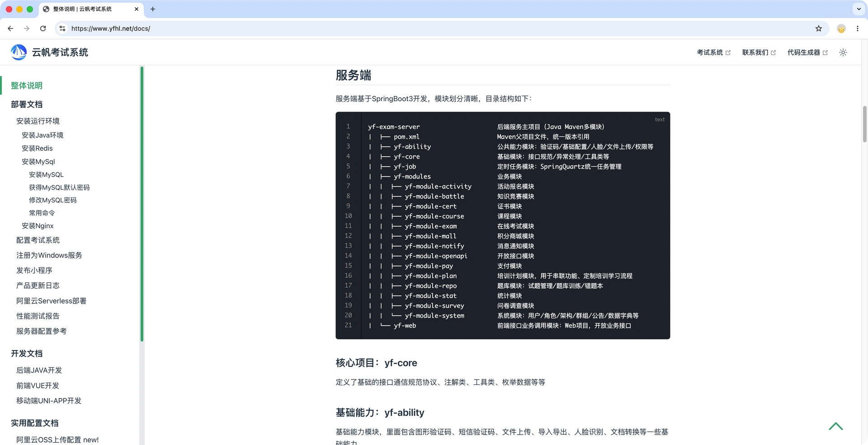Click the page's right vertical scrollbar thumb
This screenshot has width=868, height=445.
point(864,124)
